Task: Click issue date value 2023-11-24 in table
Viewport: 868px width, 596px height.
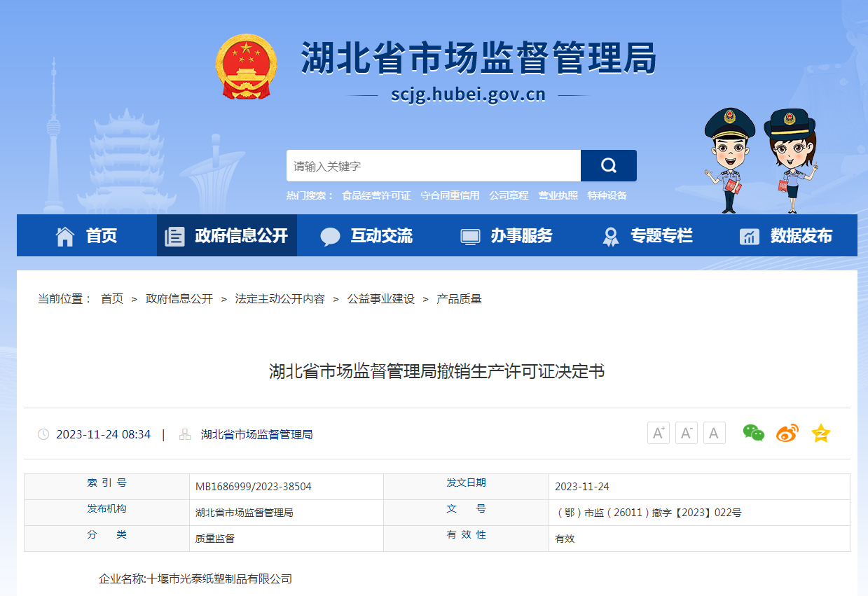Action: [x=582, y=487]
